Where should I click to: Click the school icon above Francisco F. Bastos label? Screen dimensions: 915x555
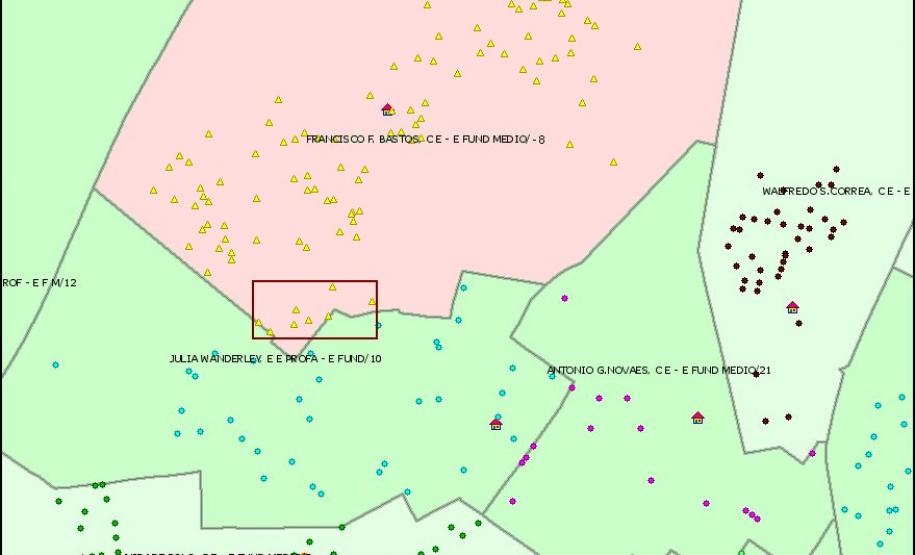387,109
